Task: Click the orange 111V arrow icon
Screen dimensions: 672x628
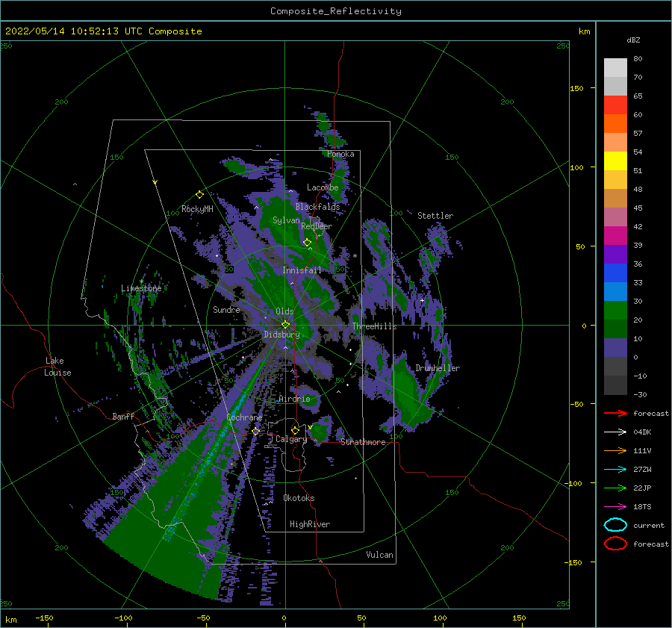Action: (615, 450)
